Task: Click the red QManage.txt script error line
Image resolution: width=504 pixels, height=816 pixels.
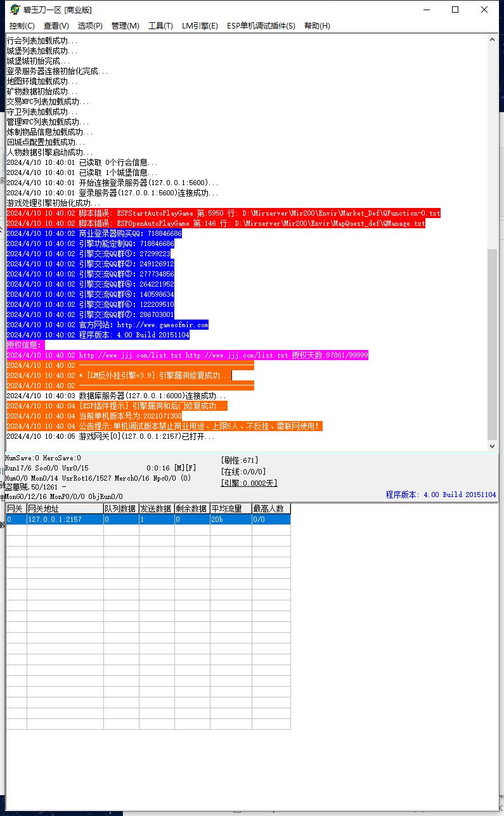Action: (216, 223)
